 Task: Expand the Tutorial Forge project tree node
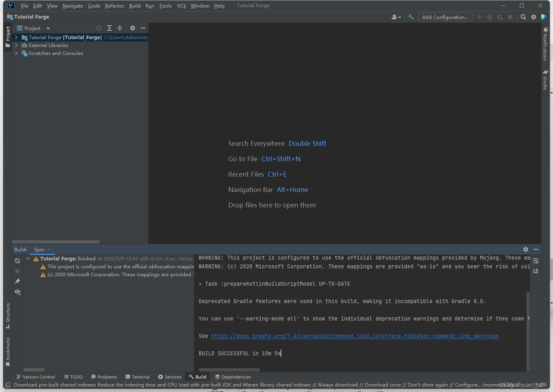(16, 37)
